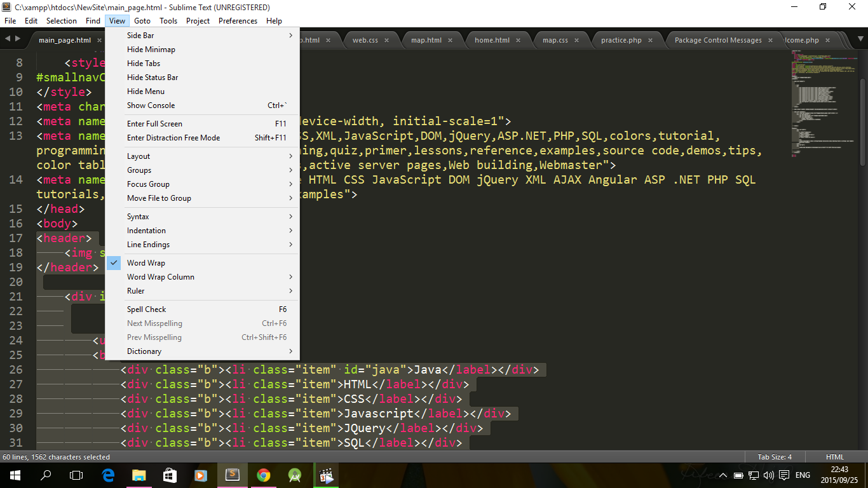
Task: Select Hide Status Bar option
Action: tap(202, 78)
